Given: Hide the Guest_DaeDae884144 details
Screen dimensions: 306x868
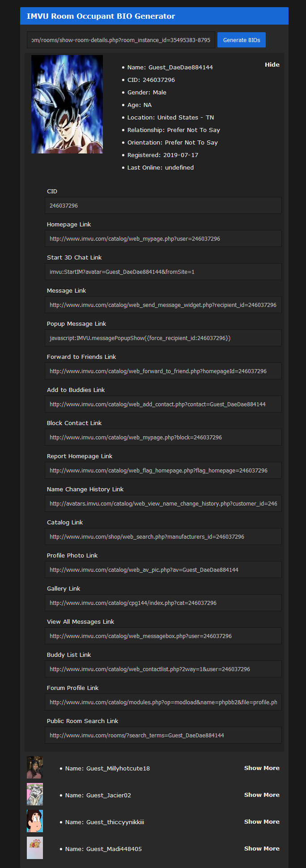Looking at the screenshot, I should [272, 65].
